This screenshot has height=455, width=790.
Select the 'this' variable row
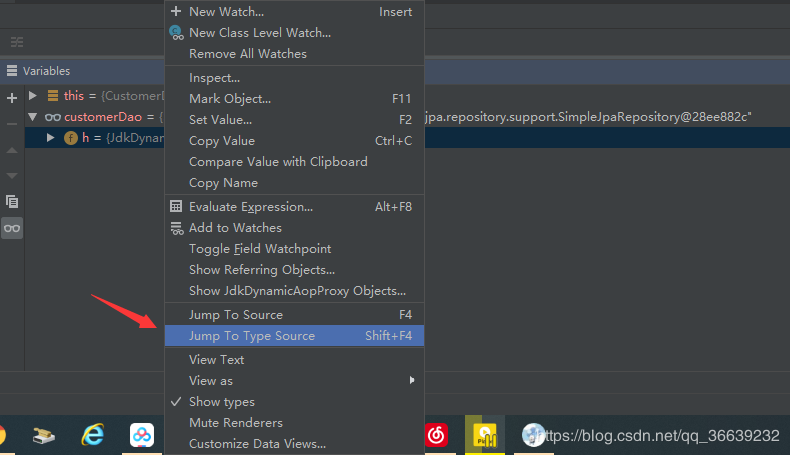(95, 96)
